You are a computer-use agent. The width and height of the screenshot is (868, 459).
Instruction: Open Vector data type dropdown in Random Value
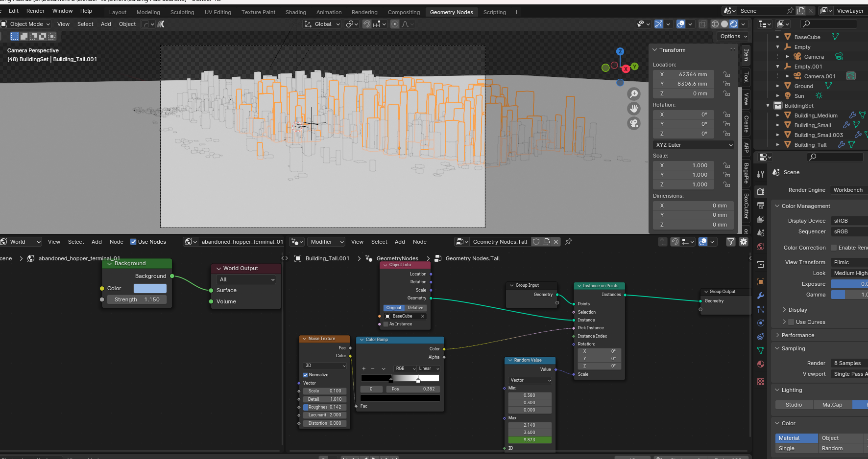[x=530, y=380]
